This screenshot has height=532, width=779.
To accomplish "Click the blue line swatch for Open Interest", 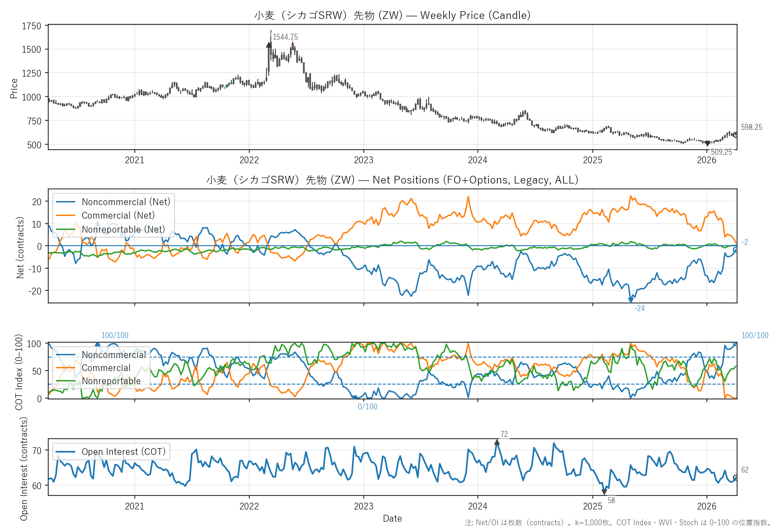I will tap(65, 452).
